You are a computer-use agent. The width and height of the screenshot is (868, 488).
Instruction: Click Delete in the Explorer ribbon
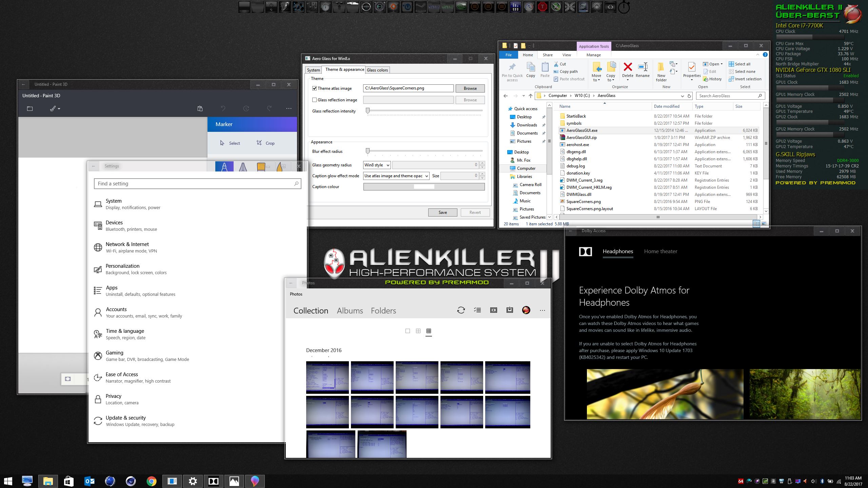point(628,70)
